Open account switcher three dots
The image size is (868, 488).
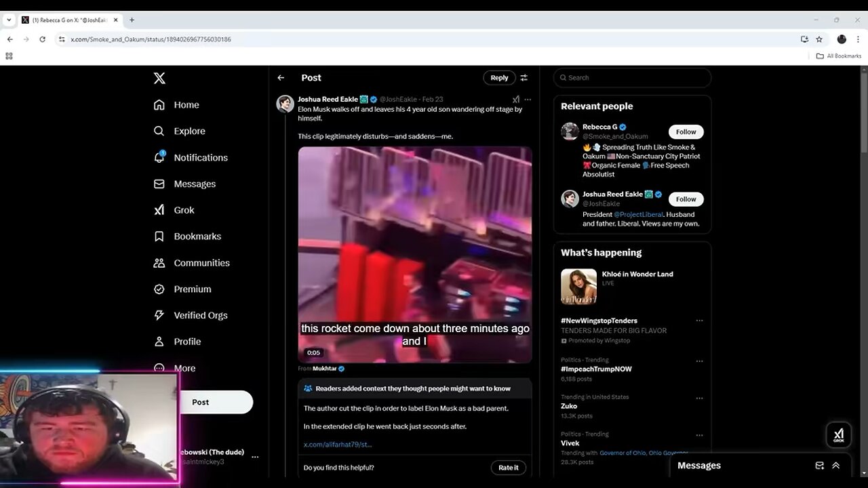click(x=255, y=457)
